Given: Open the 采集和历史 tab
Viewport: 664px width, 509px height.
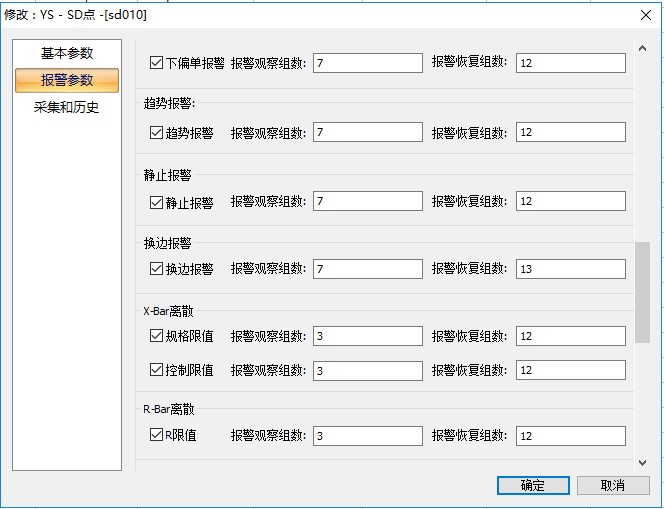Looking at the screenshot, I should [x=67, y=107].
